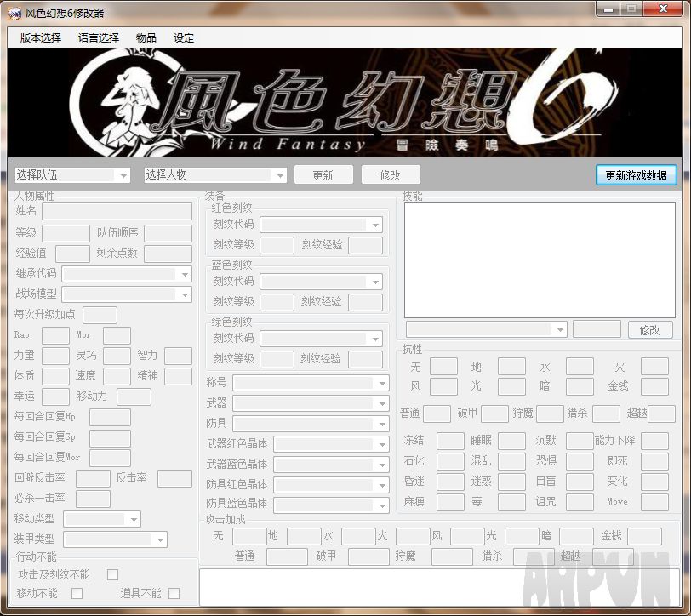Toggle the 道具不能 checkbox
This screenshot has height=616, width=691.
(174, 594)
